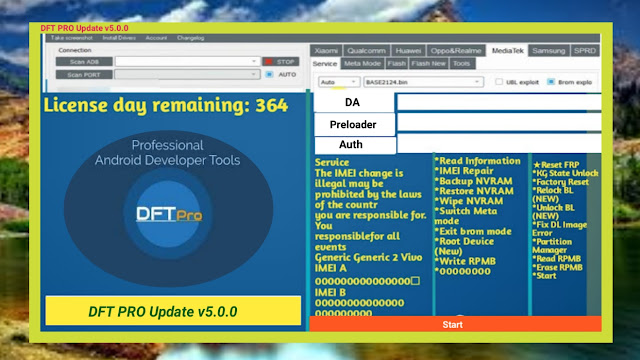Switch to the SPRD tab
Viewport: 640px width, 360px height.
point(585,51)
